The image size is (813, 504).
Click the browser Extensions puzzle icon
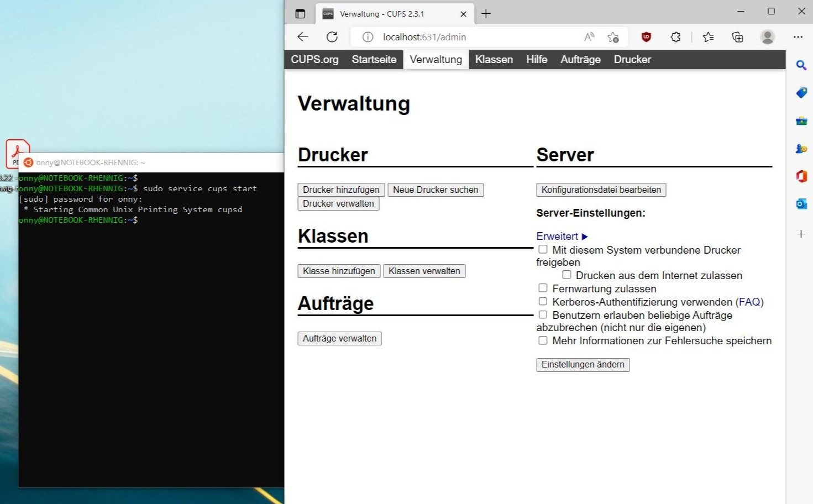pyautogui.click(x=675, y=36)
